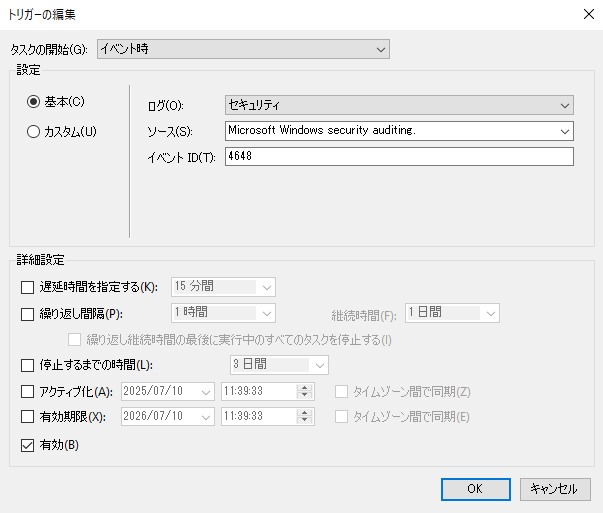
Task: Close the トリガーの編集 dialog
Action: [x=589, y=14]
